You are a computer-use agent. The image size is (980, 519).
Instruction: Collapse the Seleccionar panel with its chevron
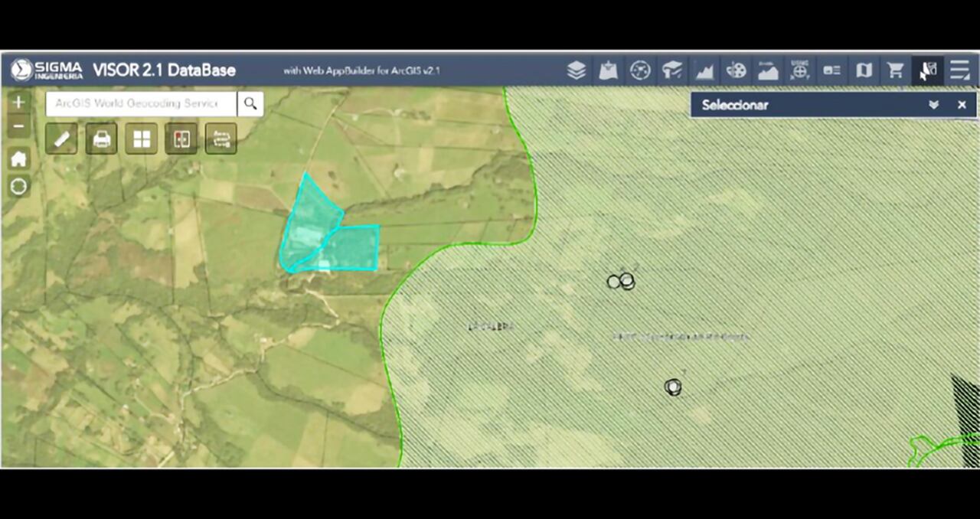point(934,105)
